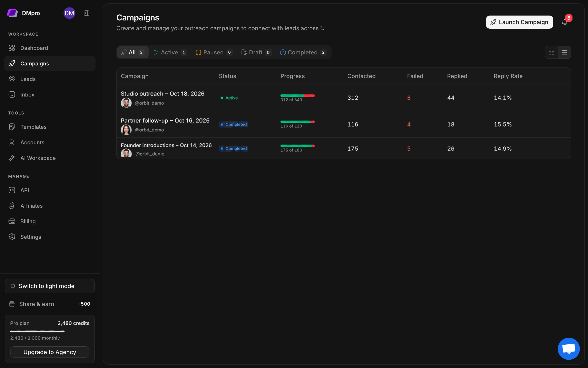Screen dimensions: 588x368
Task: Click Share & earn link
Action: tap(50, 304)
